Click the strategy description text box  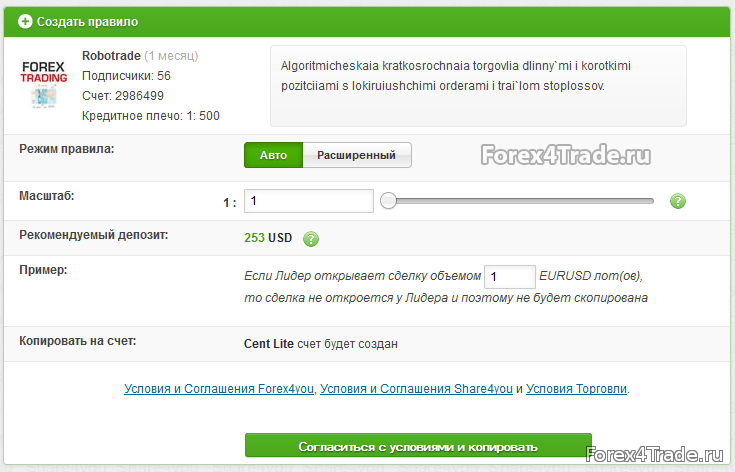pos(478,86)
